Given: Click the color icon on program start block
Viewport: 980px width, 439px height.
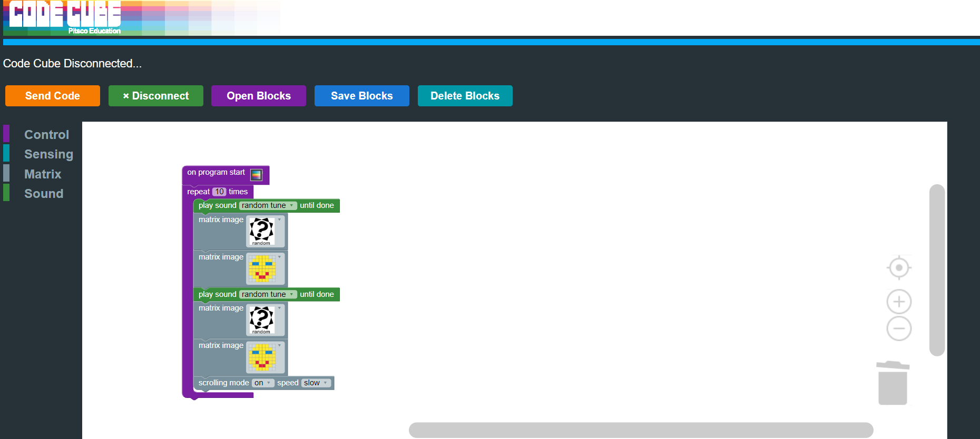Looking at the screenshot, I should (256, 175).
